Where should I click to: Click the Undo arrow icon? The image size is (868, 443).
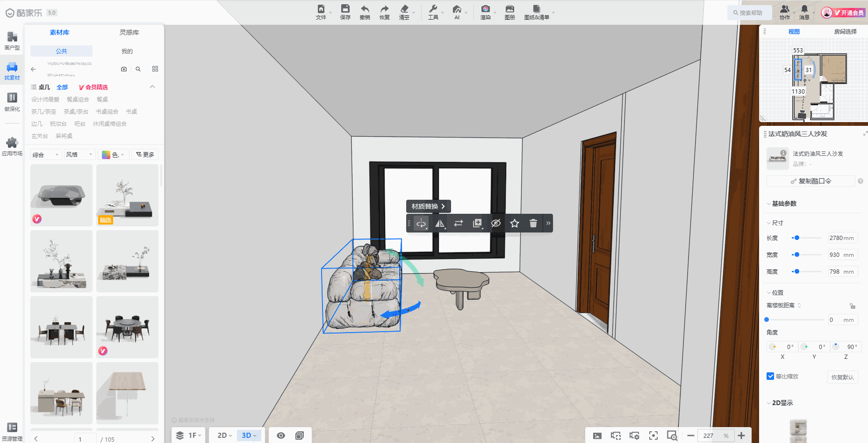(365, 12)
